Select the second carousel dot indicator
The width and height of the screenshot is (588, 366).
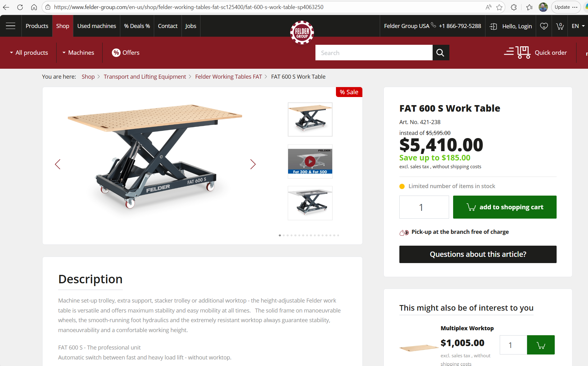[284, 235]
